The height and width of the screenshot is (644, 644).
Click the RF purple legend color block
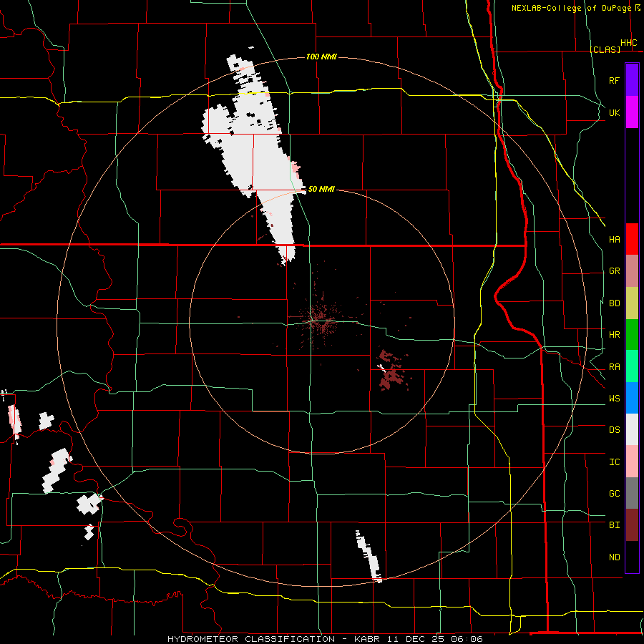pos(632,80)
